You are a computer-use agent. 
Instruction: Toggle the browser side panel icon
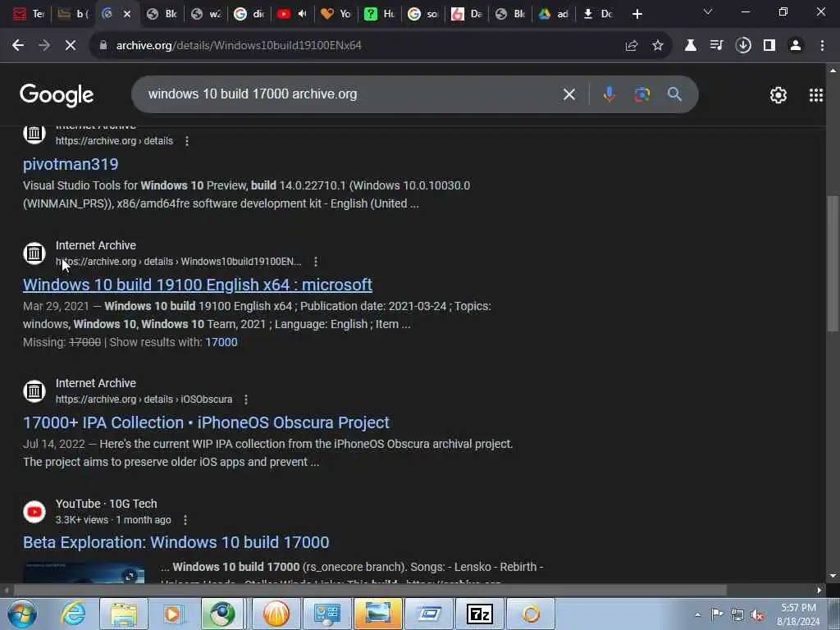click(x=769, y=46)
